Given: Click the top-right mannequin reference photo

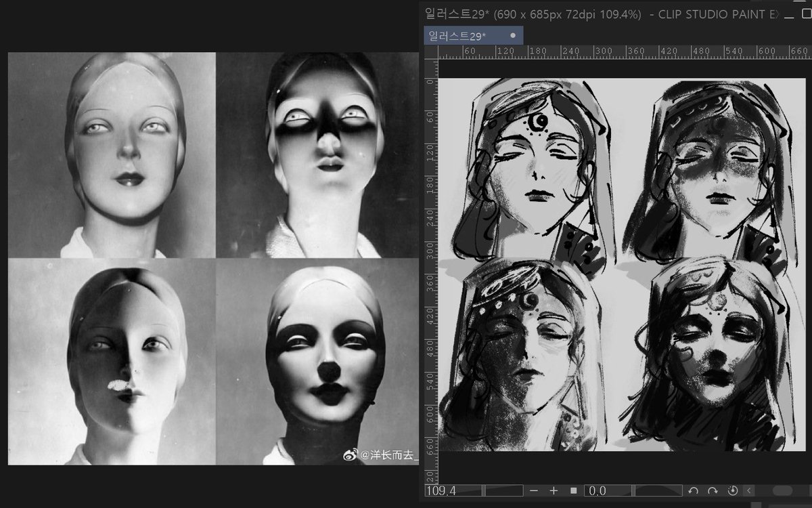Looking at the screenshot, I should coord(317,155).
